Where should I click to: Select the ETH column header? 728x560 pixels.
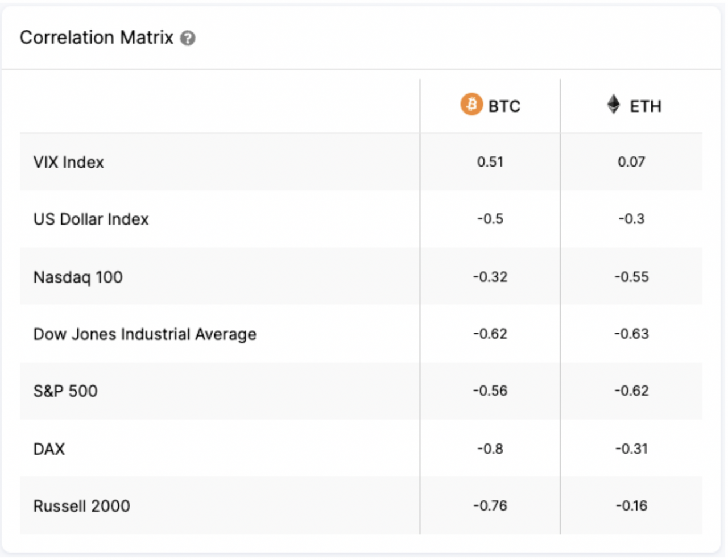[645, 106]
